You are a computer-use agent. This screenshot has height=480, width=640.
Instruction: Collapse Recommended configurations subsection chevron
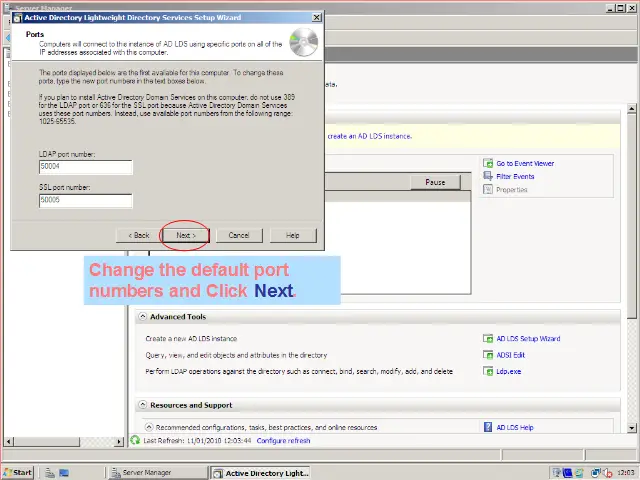point(149,427)
